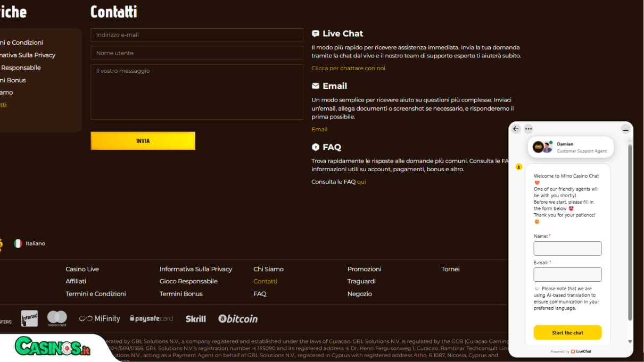Click the E-mail field in chat form
Viewport: 644px width, 362px height.
567,274
